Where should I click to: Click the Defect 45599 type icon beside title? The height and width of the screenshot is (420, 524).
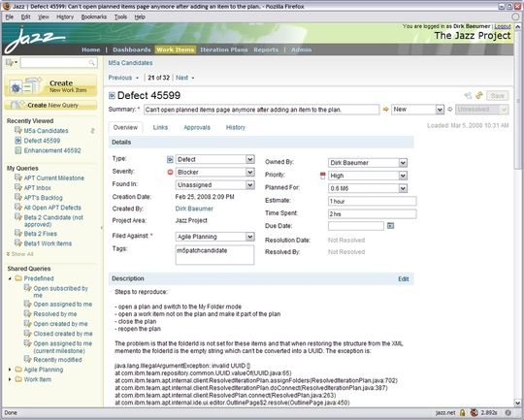tap(112, 96)
